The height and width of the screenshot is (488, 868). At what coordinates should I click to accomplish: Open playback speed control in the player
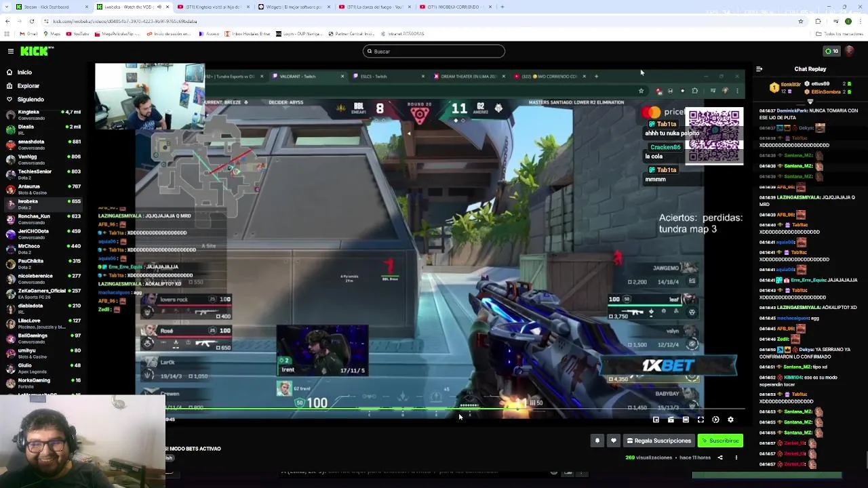tap(715, 420)
